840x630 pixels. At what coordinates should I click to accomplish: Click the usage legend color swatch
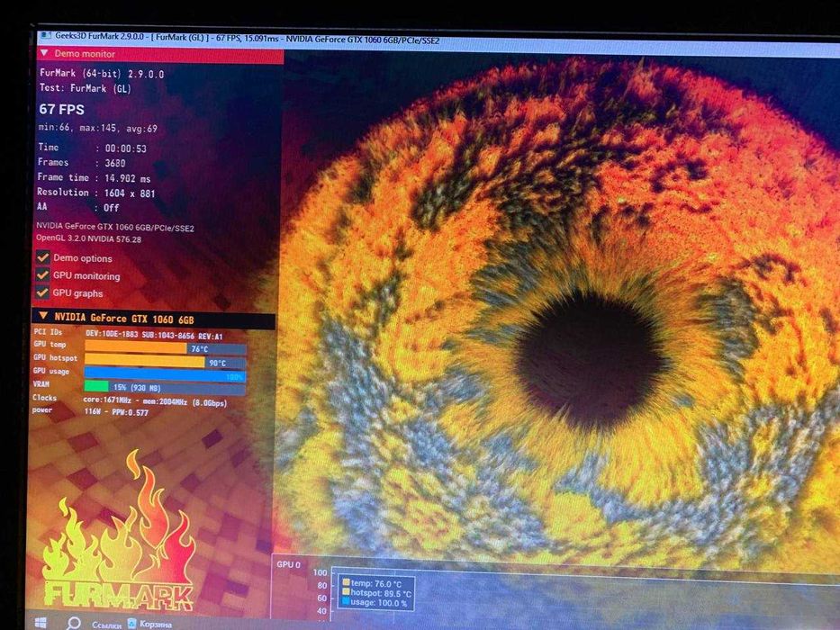click(346, 601)
